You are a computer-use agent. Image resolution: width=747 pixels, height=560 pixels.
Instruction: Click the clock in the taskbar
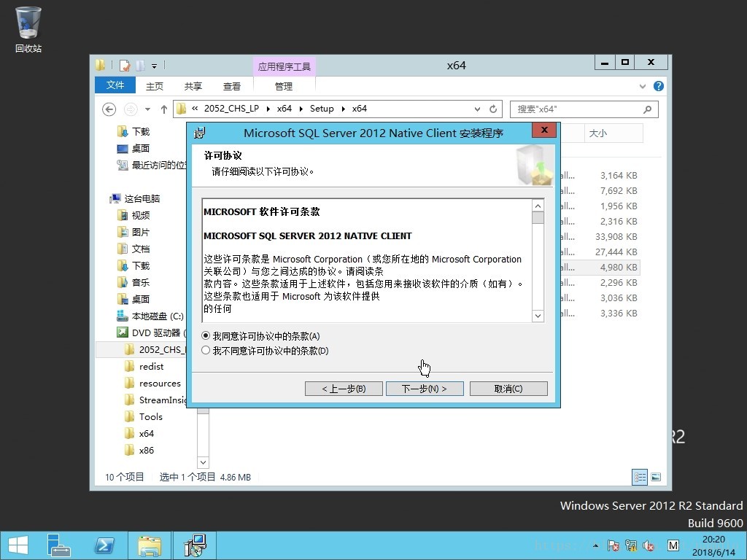pos(713,545)
